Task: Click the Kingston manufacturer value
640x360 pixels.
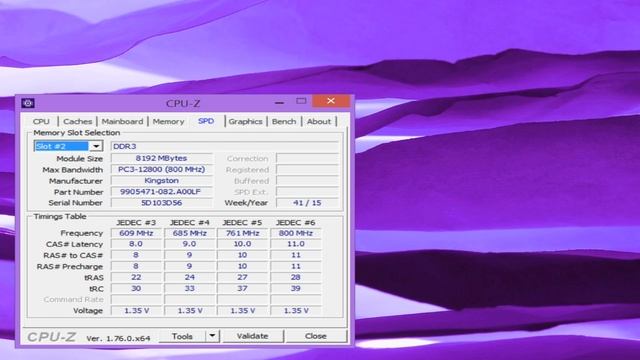Action: coord(162,180)
